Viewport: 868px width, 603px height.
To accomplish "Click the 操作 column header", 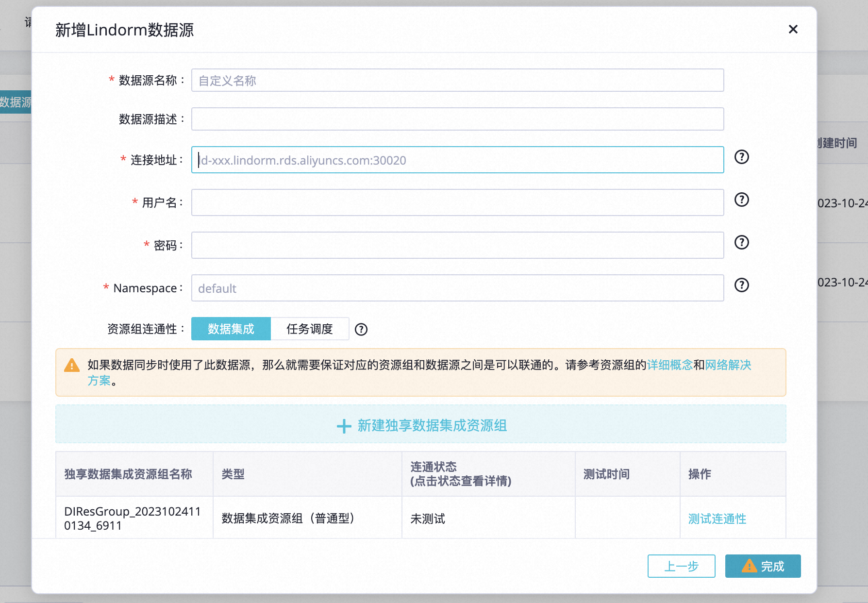I will (x=733, y=474).
